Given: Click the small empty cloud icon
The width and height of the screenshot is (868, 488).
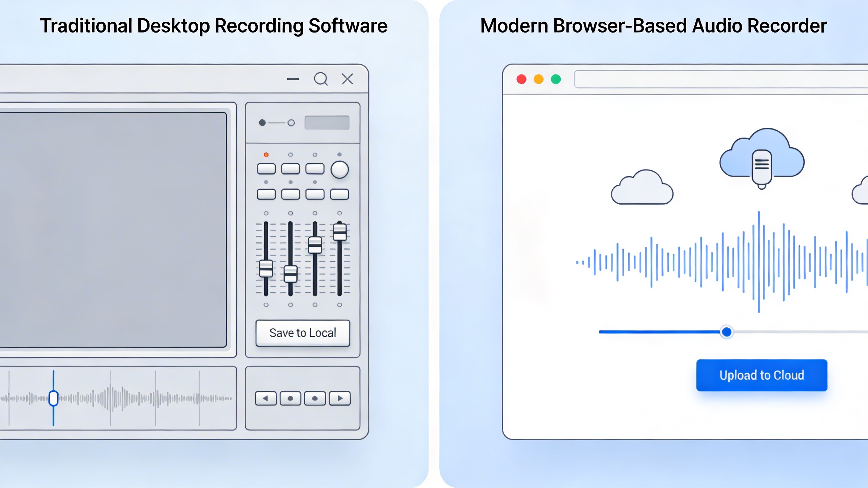Looking at the screenshot, I should [642, 188].
